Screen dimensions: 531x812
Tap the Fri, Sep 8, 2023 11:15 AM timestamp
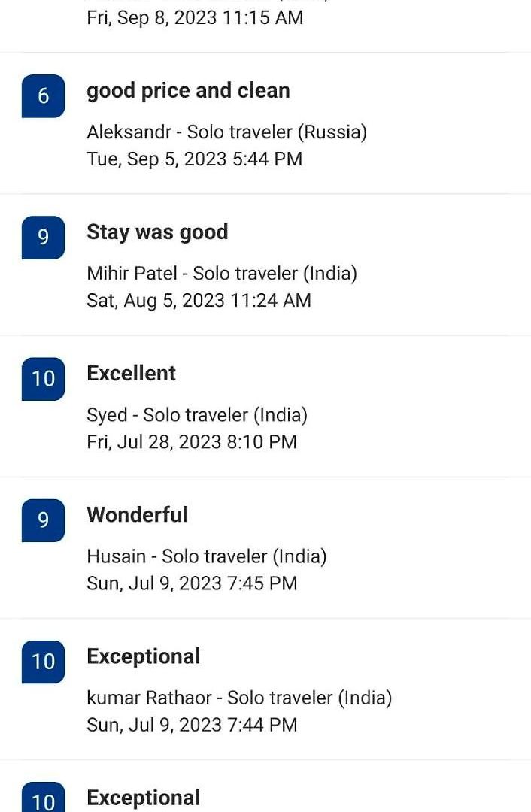[x=195, y=17]
